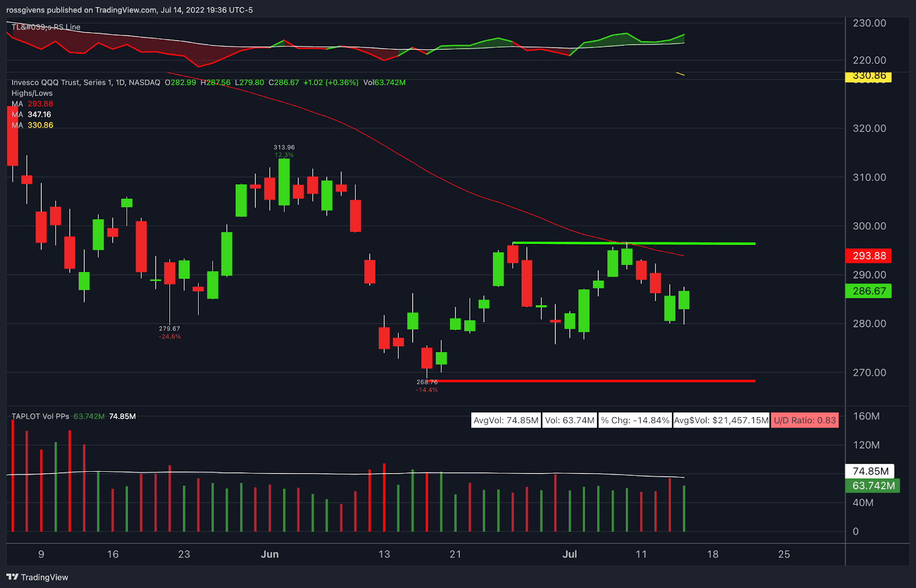This screenshot has height=588, width=916.
Task: Click the "AvgVol: 74.85M" stat box
Action: pyautogui.click(x=506, y=420)
